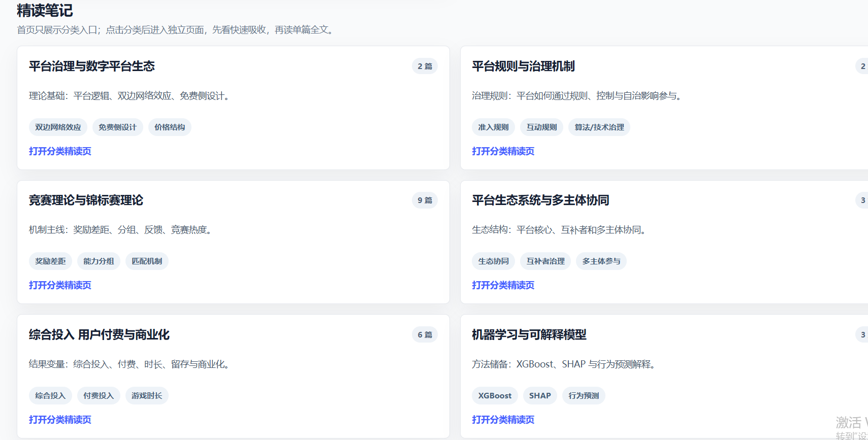Select the 算法/技术治理 tag
The width and height of the screenshot is (868, 440).
coord(599,127)
